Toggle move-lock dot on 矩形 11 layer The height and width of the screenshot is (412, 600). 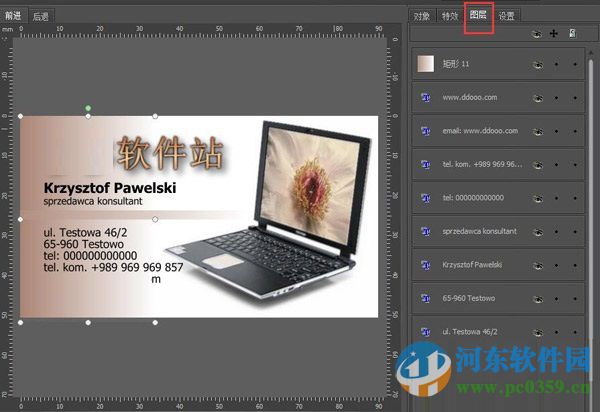pyautogui.click(x=556, y=64)
